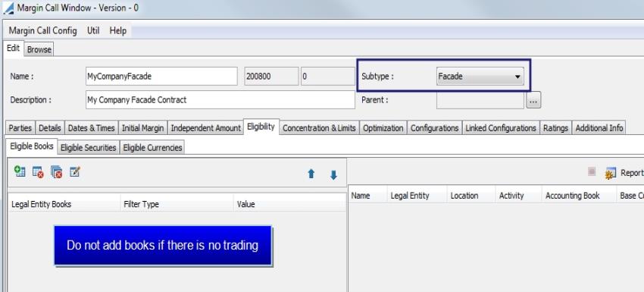Open the Optimization tab

point(383,128)
